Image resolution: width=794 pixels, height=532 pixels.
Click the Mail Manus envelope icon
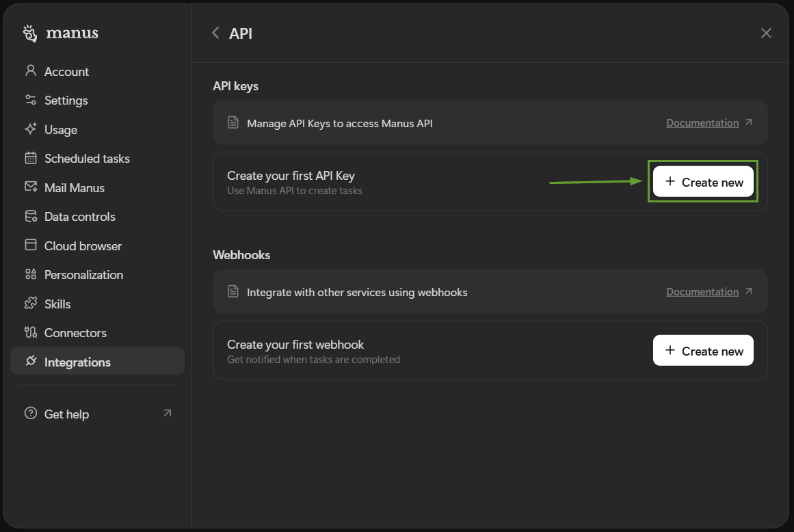coord(30,187)
